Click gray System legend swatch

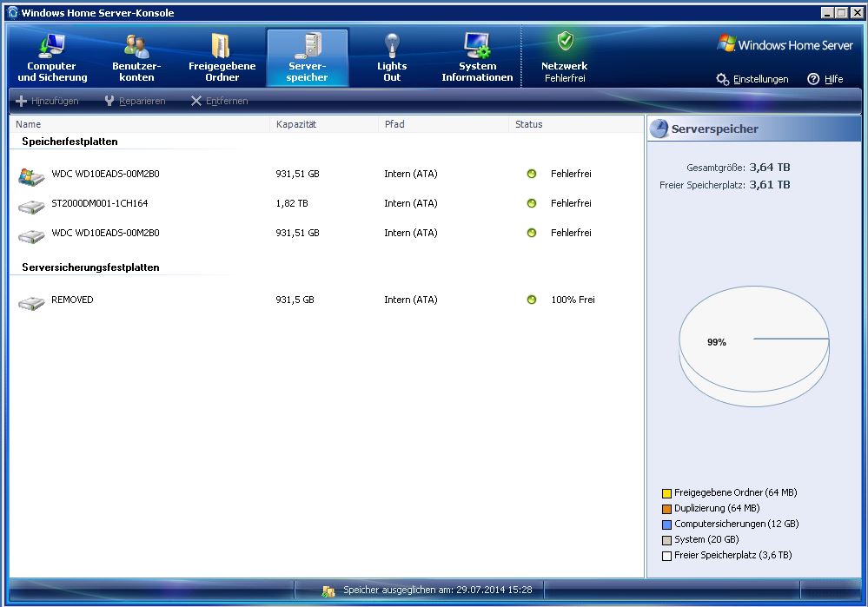click(x=666, y=540)
